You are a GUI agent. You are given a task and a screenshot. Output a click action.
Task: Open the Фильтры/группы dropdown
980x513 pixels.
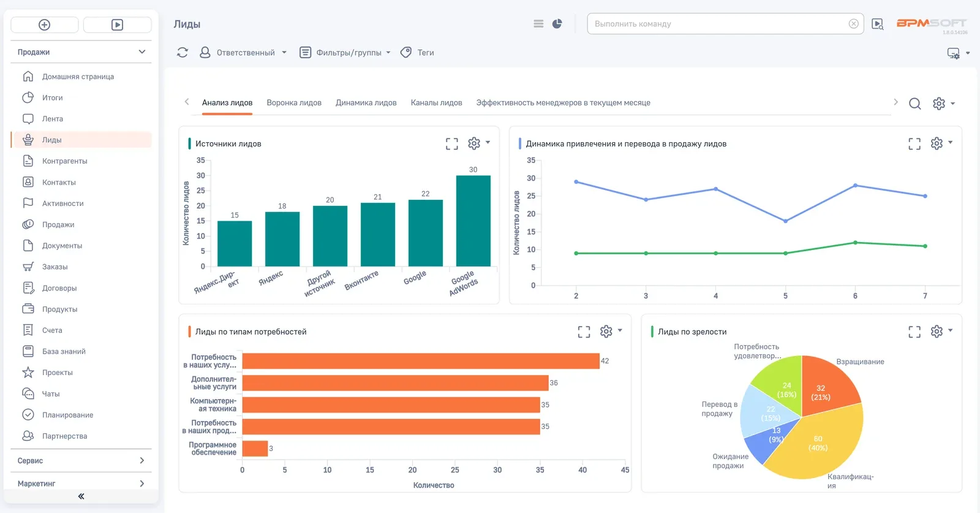(x=345, y=53)
